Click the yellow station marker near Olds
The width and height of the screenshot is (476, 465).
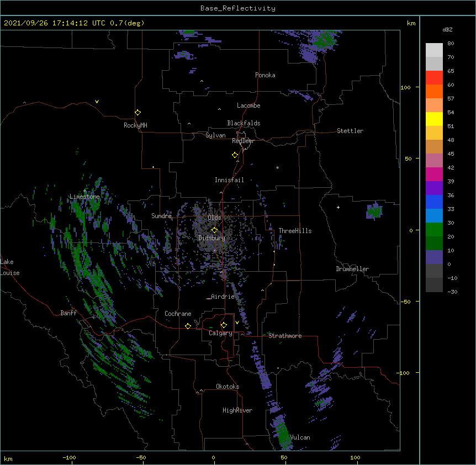[214, 230]
